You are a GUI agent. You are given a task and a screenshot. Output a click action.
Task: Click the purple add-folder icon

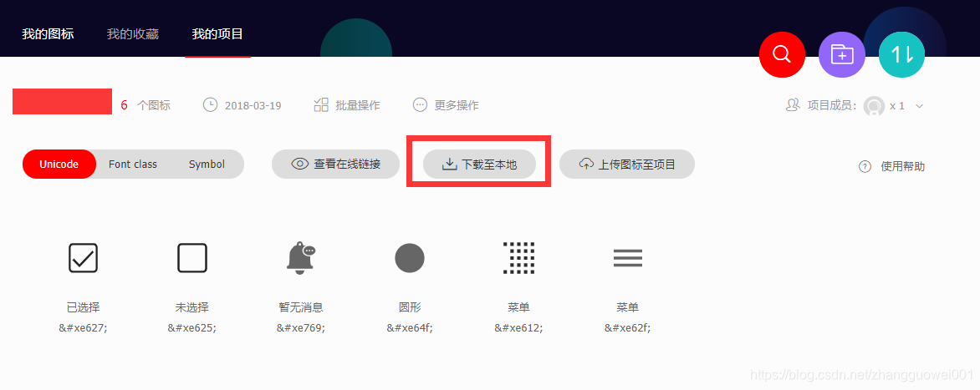[842, 54]
